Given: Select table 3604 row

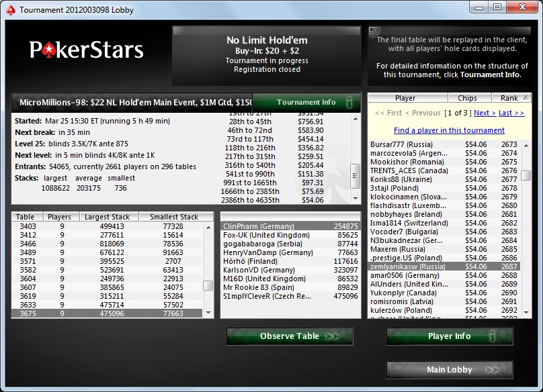Looking at the screenshot, I should click(107, 279).
